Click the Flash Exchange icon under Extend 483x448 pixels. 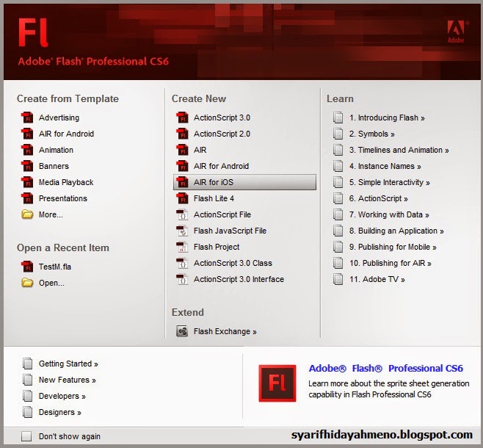coord(182,331)
